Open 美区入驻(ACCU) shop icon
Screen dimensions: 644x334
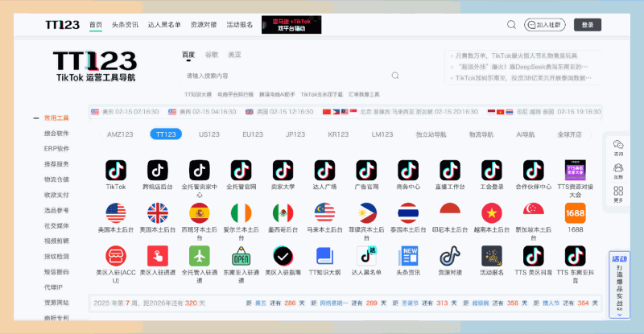click(x=116, y=256)
